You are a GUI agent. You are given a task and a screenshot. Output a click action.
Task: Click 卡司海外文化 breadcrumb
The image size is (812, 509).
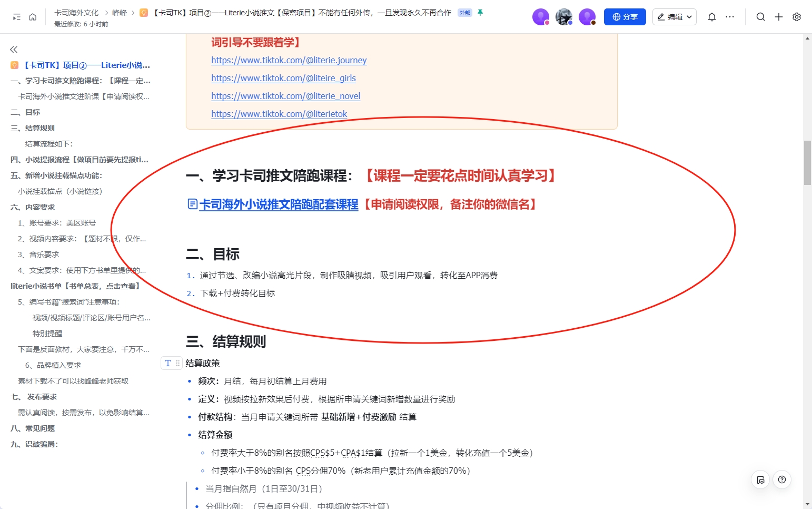pyautogui.click(x=76, y=13)
